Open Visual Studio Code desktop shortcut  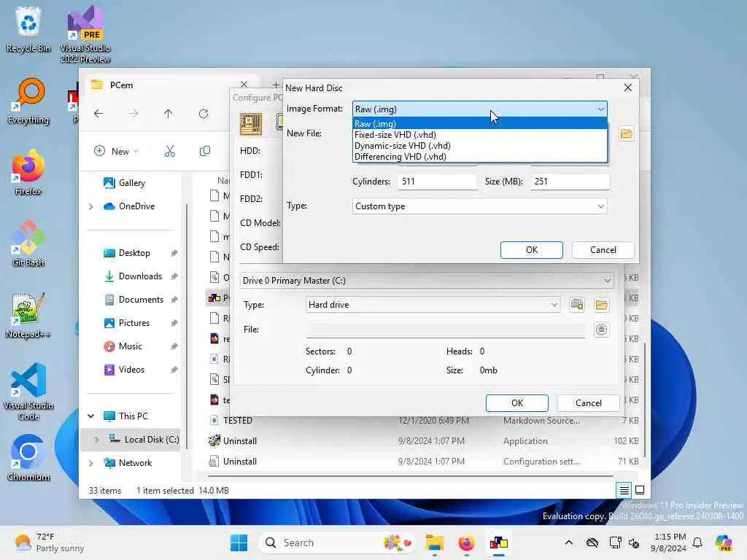coord(28,392)
